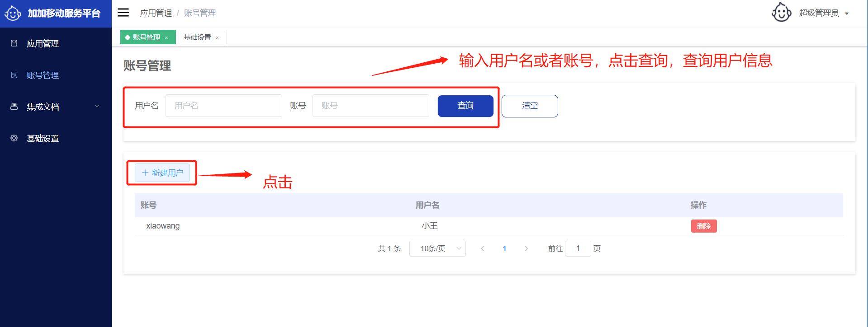Click the super admin avatar icon
The height and width of the screenshot is (327, 868).
pyautogui.click(x=781, y=13)
